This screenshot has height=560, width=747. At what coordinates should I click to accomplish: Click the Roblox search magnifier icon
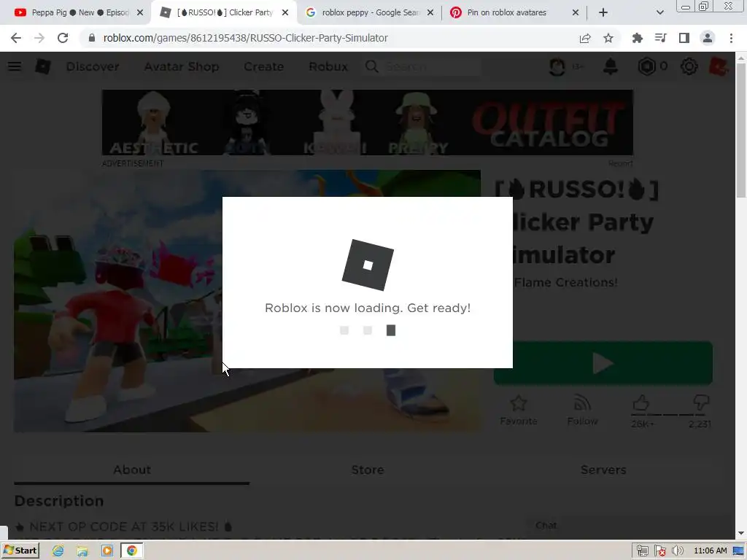tap(372, 66)
